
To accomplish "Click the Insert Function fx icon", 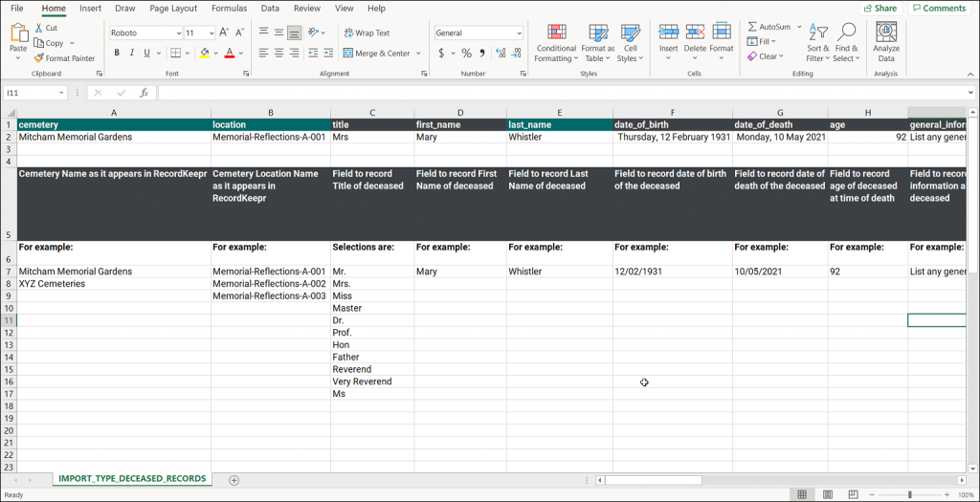I will pos(144,93).
